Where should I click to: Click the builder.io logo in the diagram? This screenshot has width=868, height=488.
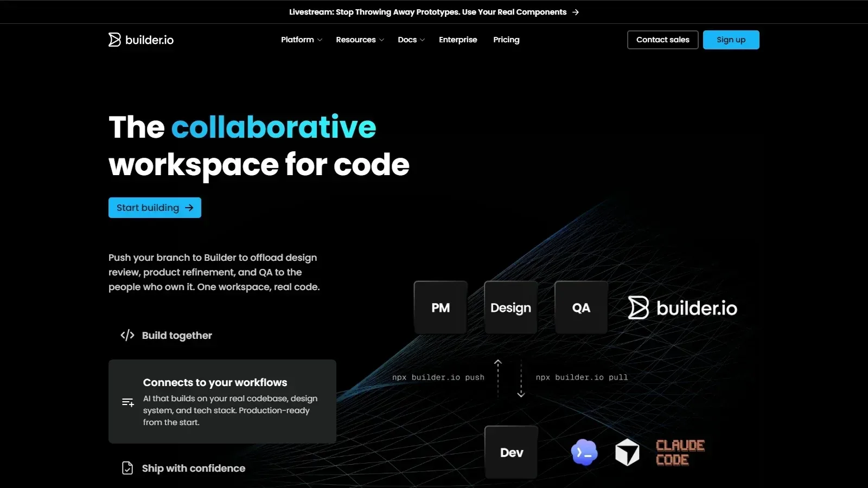tap(682, 307)
